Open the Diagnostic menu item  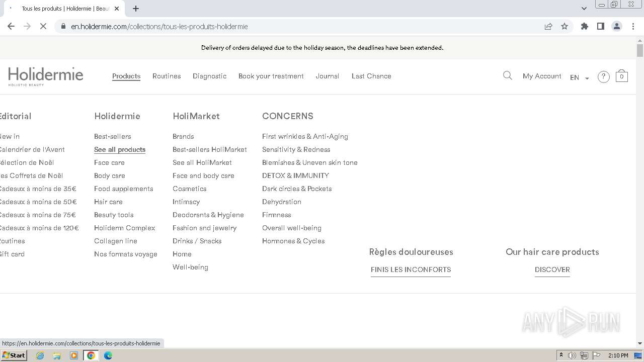209,76
